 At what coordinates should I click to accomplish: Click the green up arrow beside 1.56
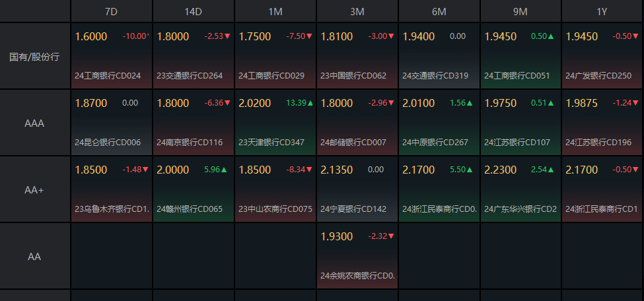pos(470,103)
